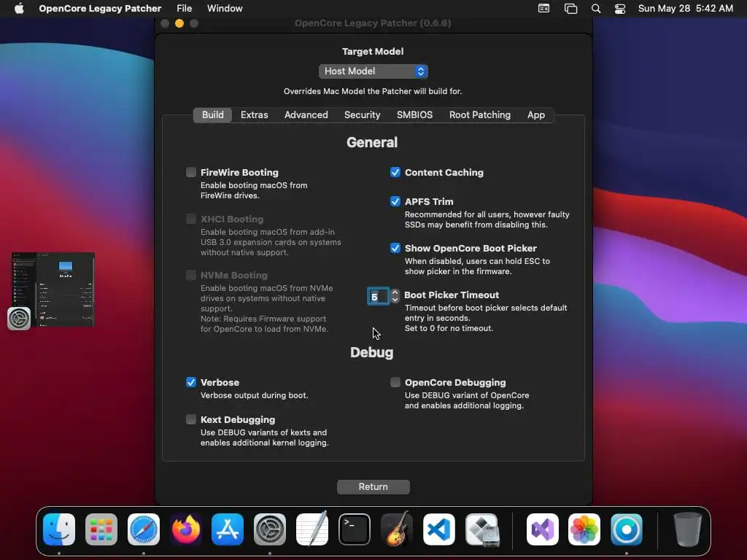Image resolution: width=747 pixels, height=560 pixels.
Task: Open Launchpad in the dock
Action: pos(101,529)
